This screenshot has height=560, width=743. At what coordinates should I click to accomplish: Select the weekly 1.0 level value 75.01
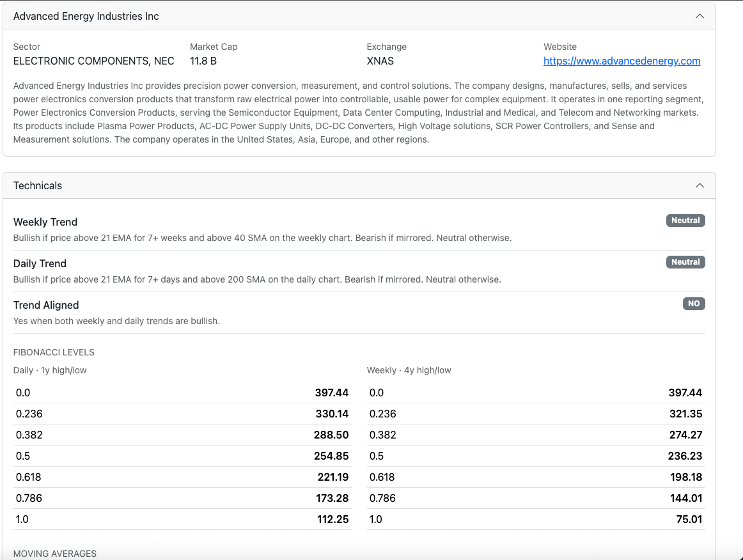point(689,519)
